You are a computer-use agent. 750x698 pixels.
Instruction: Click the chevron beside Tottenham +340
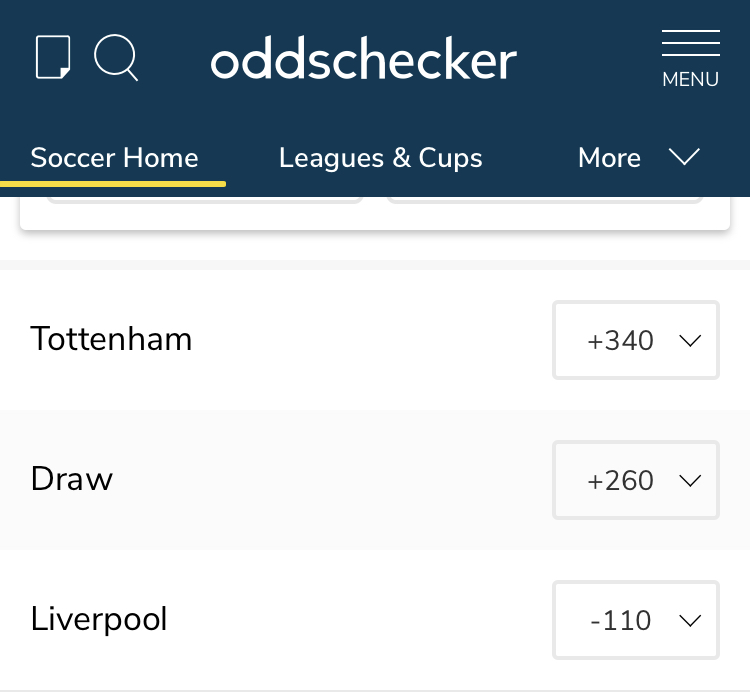(x=690, y=341)
